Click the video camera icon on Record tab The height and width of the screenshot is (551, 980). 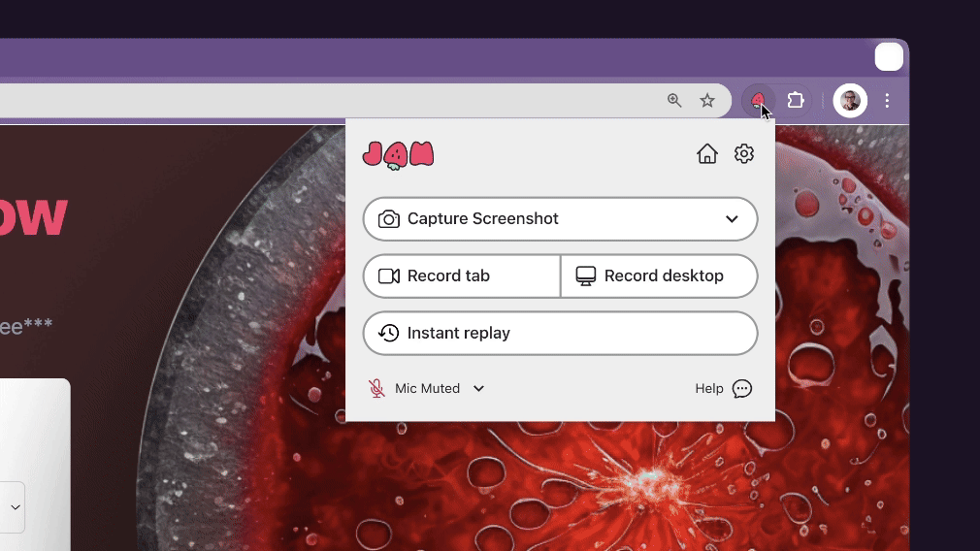[389, 276]
